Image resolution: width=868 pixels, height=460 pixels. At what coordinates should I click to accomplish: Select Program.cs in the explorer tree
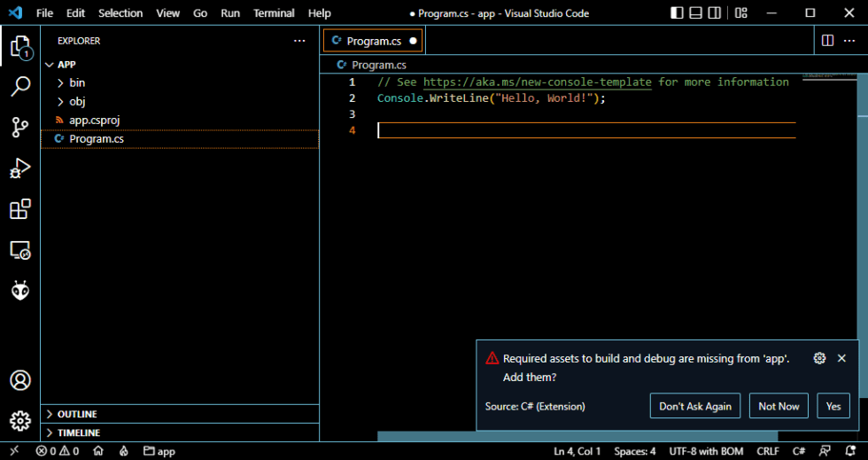point(180,139)
